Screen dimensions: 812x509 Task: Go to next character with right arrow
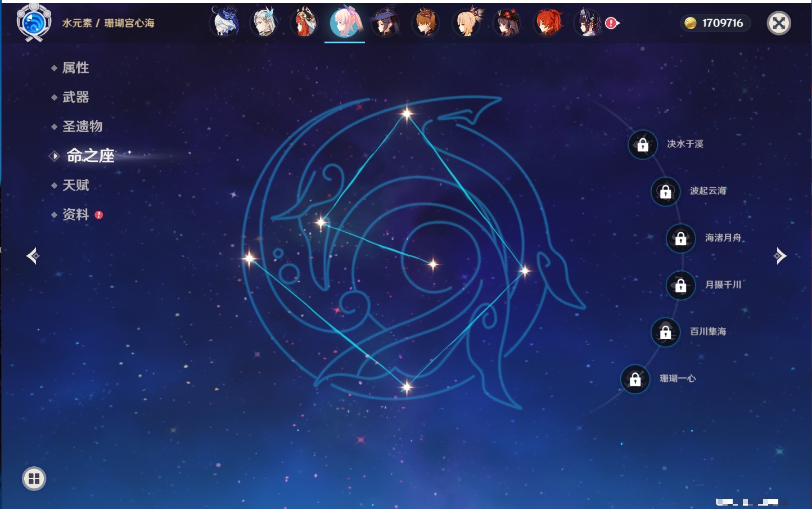[x=779, y=256]
